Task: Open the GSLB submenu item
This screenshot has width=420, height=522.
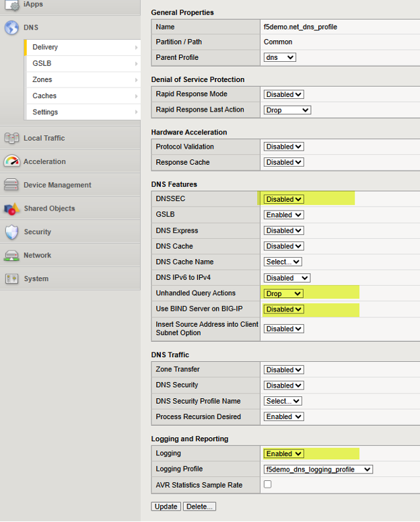Action: point(81,63)
